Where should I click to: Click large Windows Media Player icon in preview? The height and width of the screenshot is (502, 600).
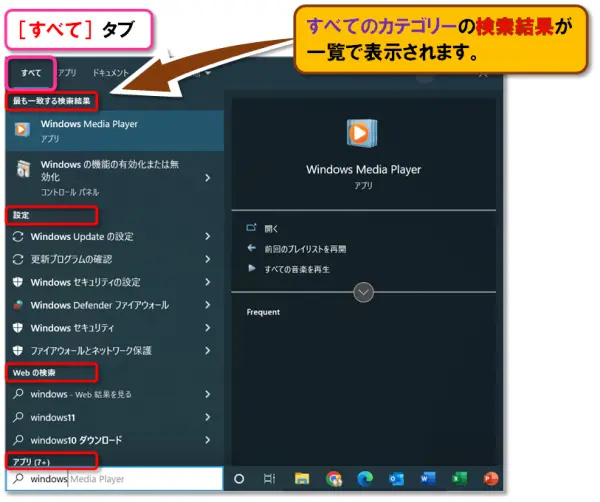pos(362,133)
